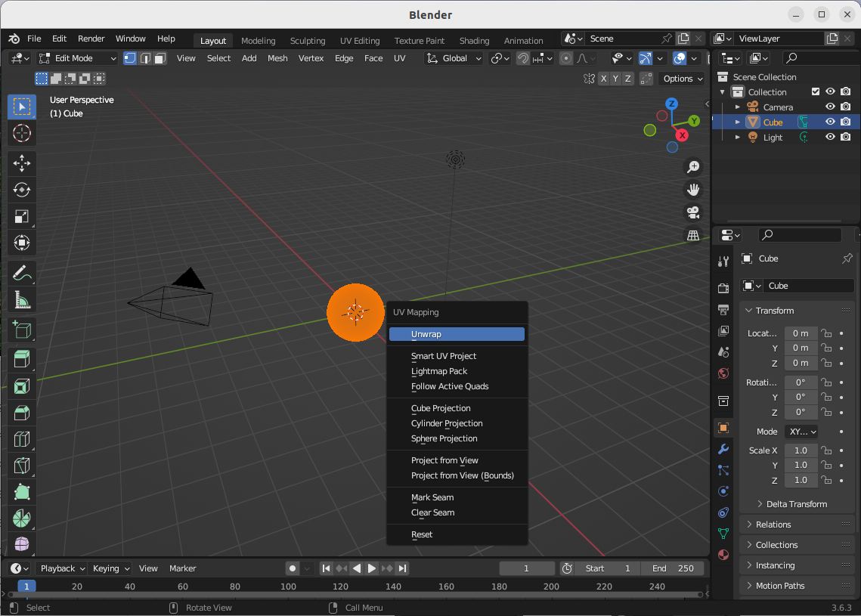Select the Rotate tool
The width and height of the screenshot is (861, 616).
click(22, 190)
